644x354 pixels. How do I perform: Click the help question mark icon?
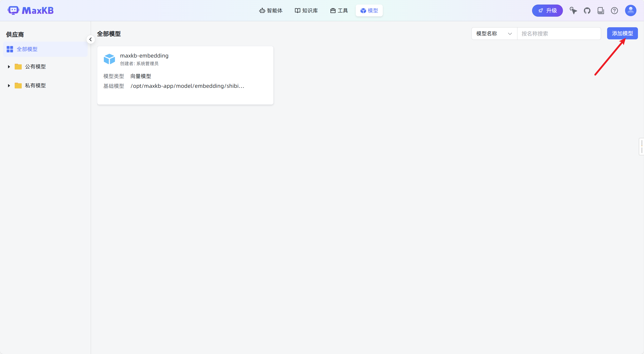pos(614,11)
